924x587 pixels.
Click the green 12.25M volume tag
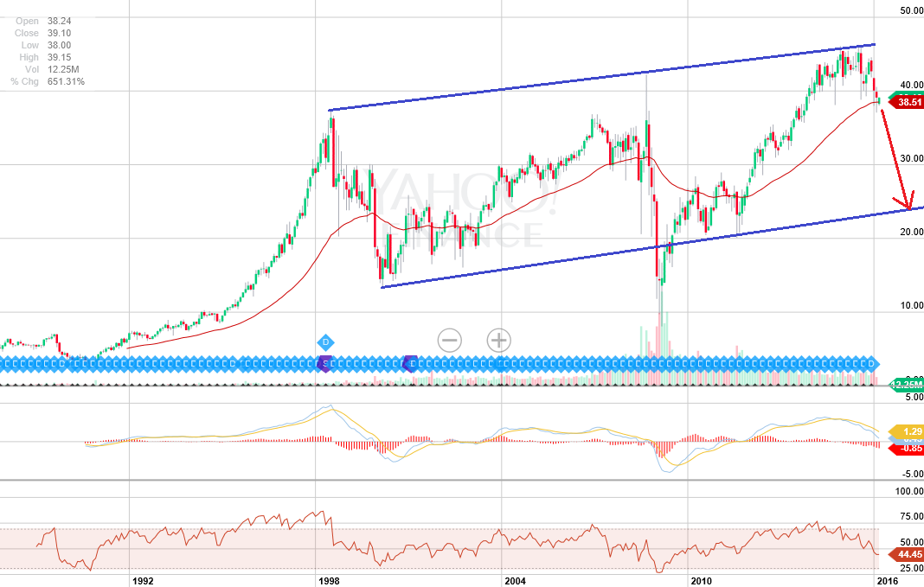[907, 385]
